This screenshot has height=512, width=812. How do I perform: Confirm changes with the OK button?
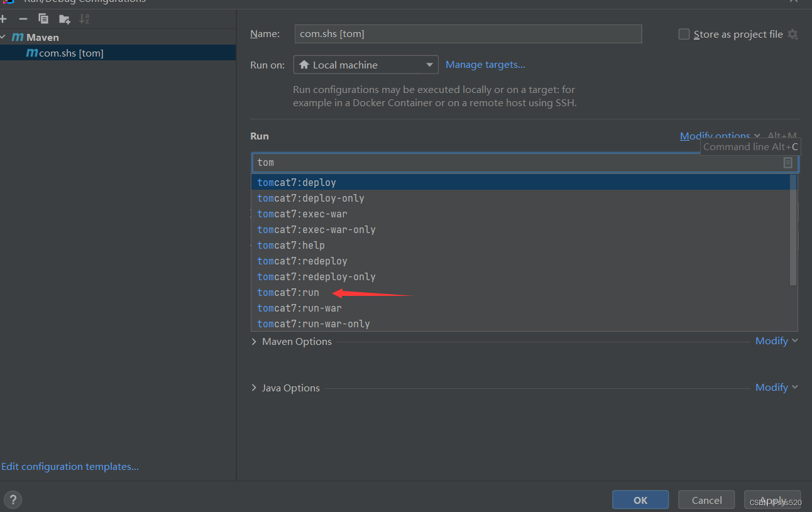click(x=640, y=499)
